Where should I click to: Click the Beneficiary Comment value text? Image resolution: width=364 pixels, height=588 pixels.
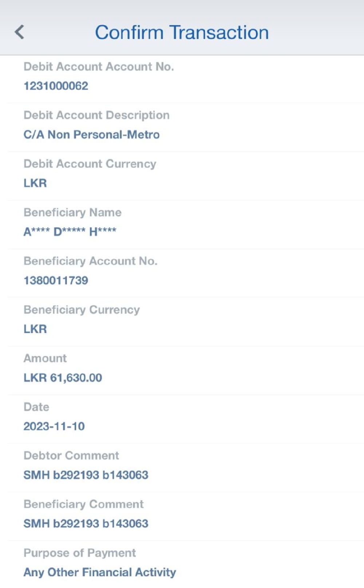(86, 524)
